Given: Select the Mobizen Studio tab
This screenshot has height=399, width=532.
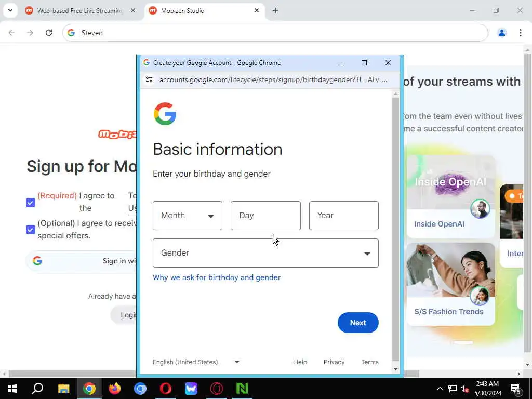Looking at the screenshot, I should pyautogui.click(x=205, y=11).
